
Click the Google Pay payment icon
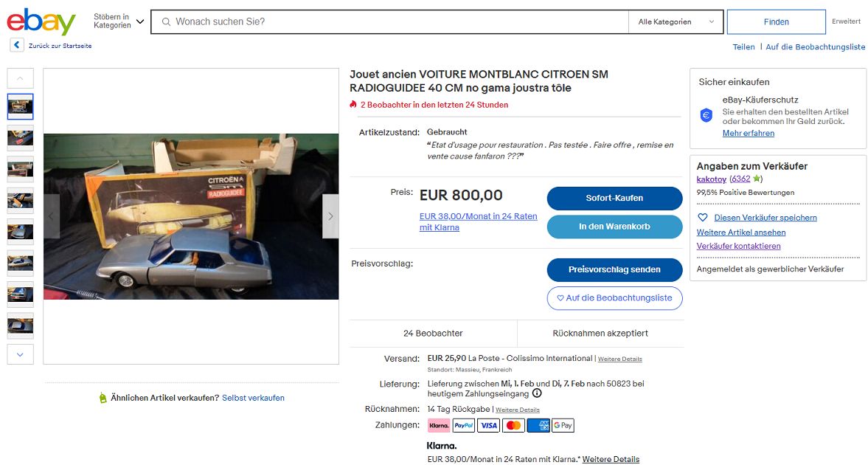(x=563, y=426)
